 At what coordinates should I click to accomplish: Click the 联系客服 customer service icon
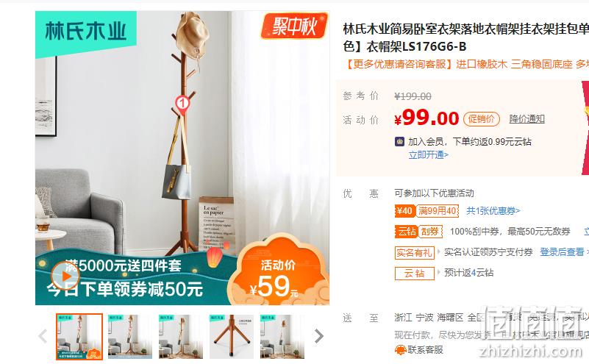point(401,350)
